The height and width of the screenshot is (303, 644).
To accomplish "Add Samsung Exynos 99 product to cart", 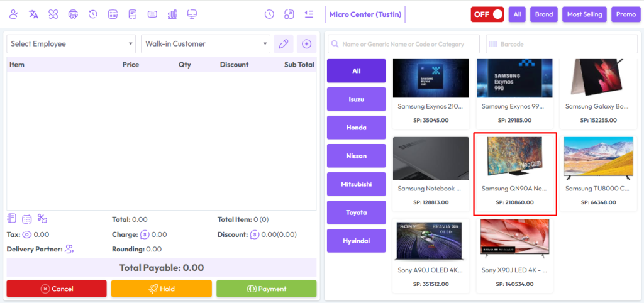I will tap(514, 94).
